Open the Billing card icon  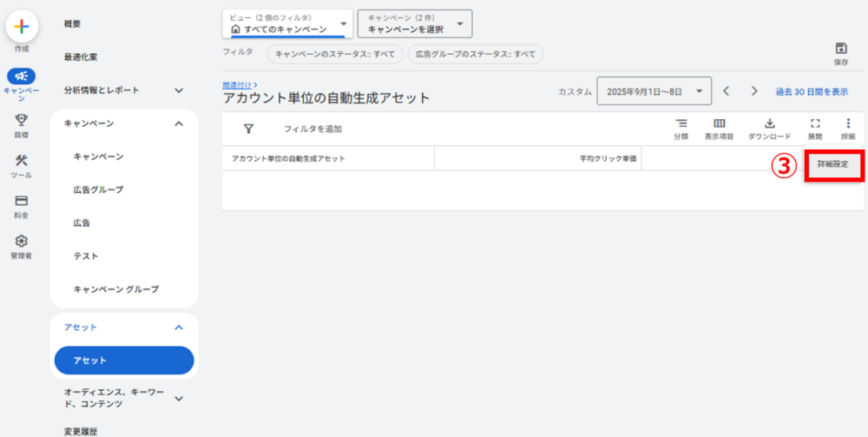pos(22,202)
